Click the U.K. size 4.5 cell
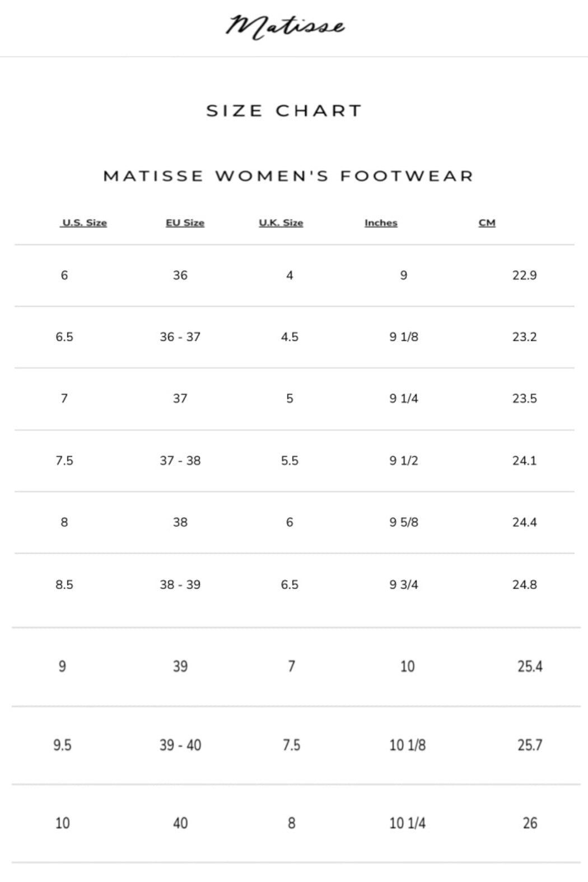588x882 pixels. [290, 337]
